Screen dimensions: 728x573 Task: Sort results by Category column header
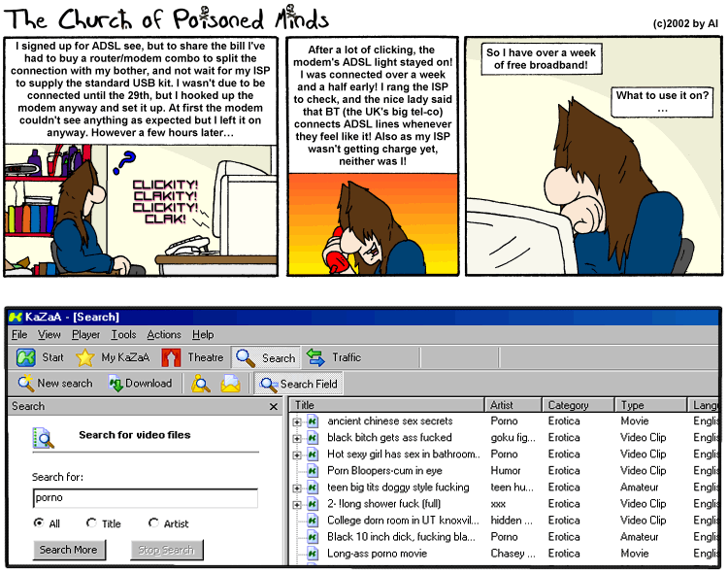point(579,405)
